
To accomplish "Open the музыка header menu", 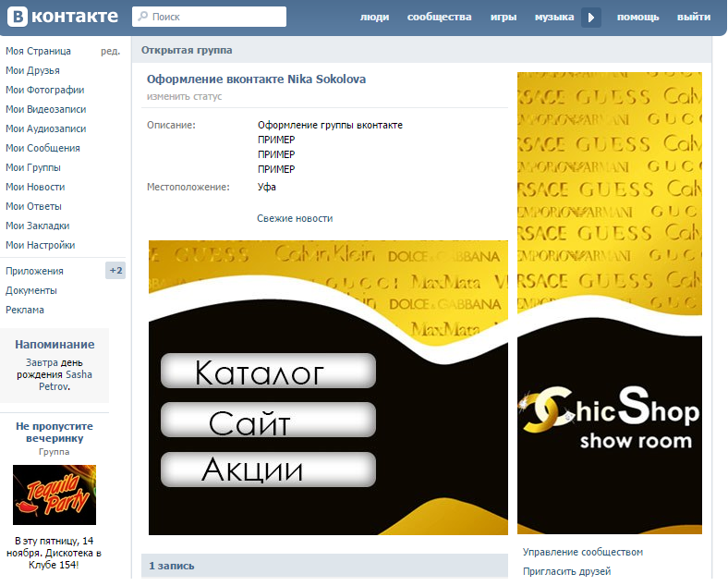I will pos(554,18).
